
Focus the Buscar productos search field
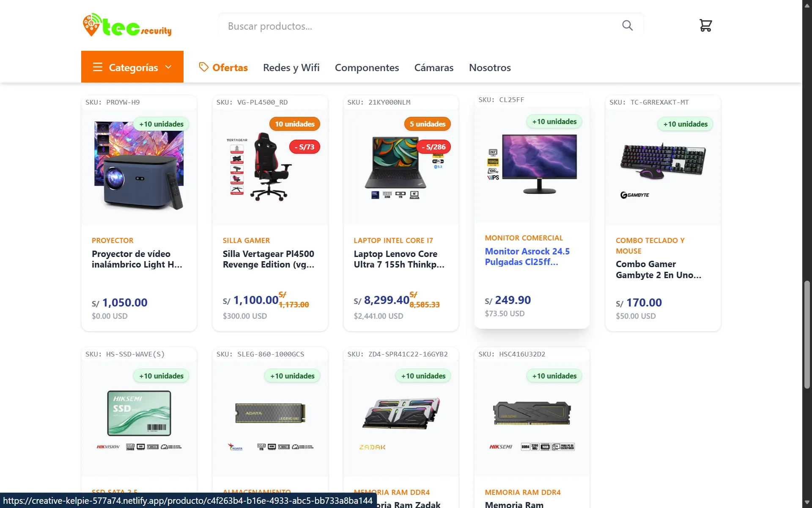tap(419, 26)
